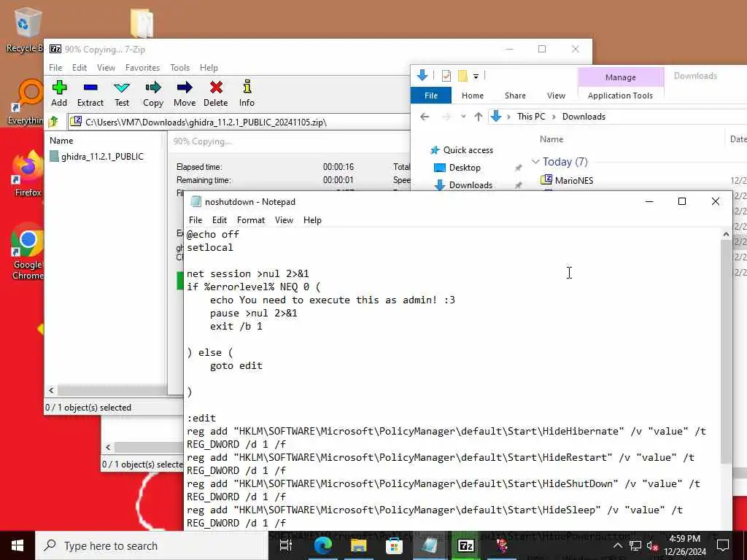The width and height of the screenshot is (747, 560).
Task: Open Customize Quick Access Toolbar dropdown in Explorer
Action: (x=476, y=76)
